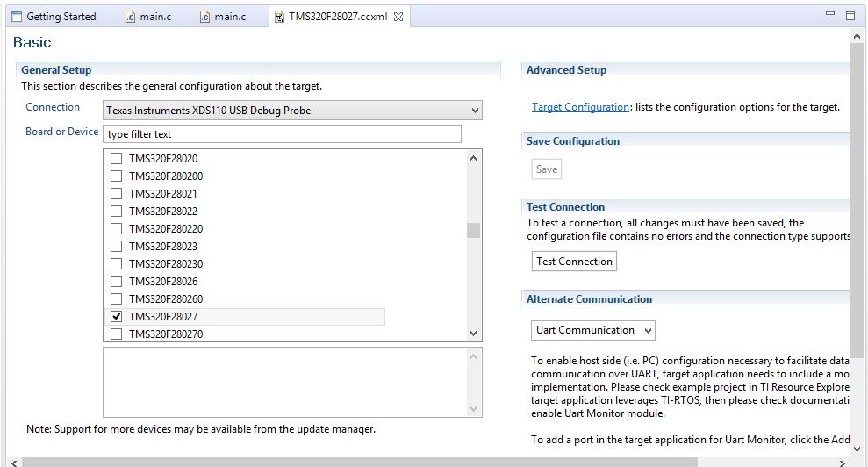
Task: Select the TMS320F280270 device label
Action: [166, 334]
